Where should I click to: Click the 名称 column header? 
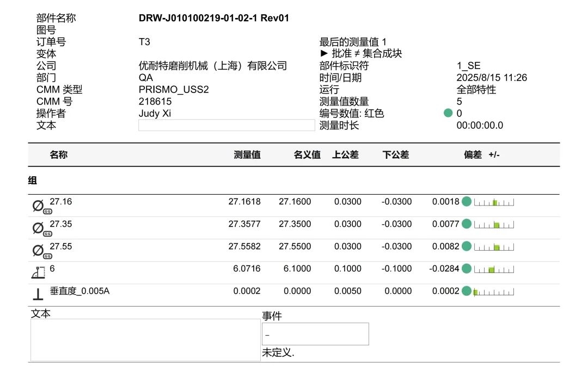point(59,155)
